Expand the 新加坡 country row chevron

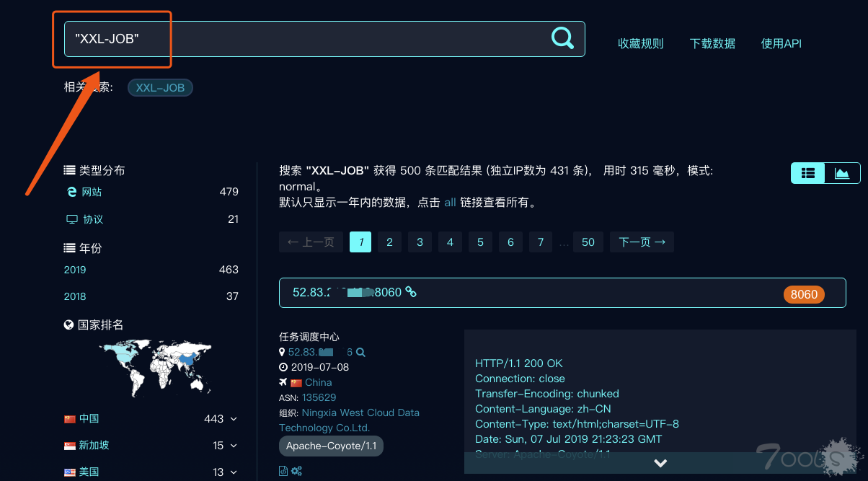[233, 446]
